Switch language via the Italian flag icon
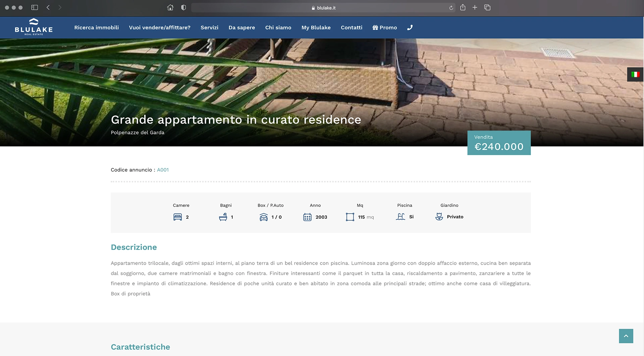The image size is (644, 356). pyautogui.click(x=635, y=74)
